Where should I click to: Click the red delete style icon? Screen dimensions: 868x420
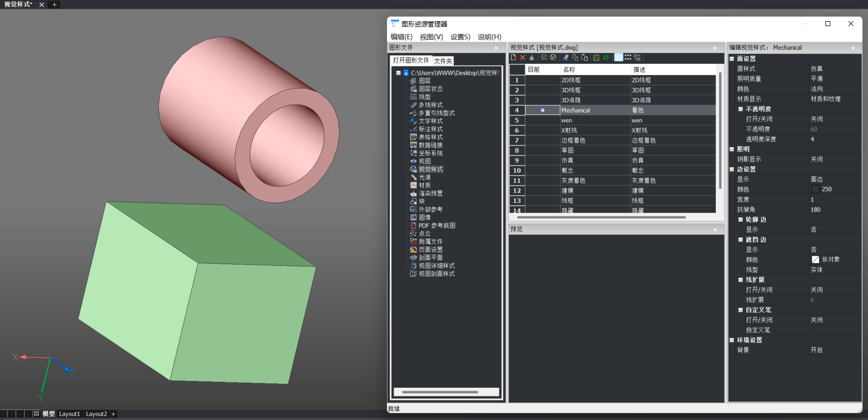point(523,58)
